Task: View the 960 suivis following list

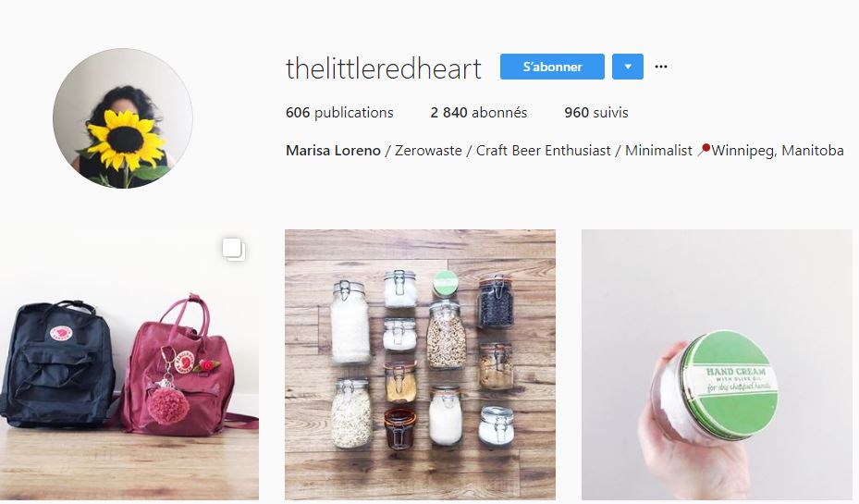Action: [x=596, y=113]
